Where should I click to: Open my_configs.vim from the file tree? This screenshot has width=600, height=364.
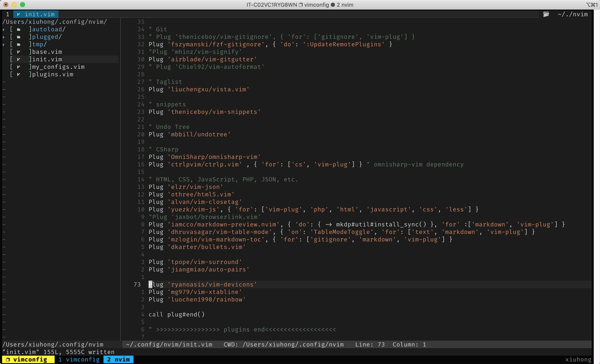click(58, 67)
